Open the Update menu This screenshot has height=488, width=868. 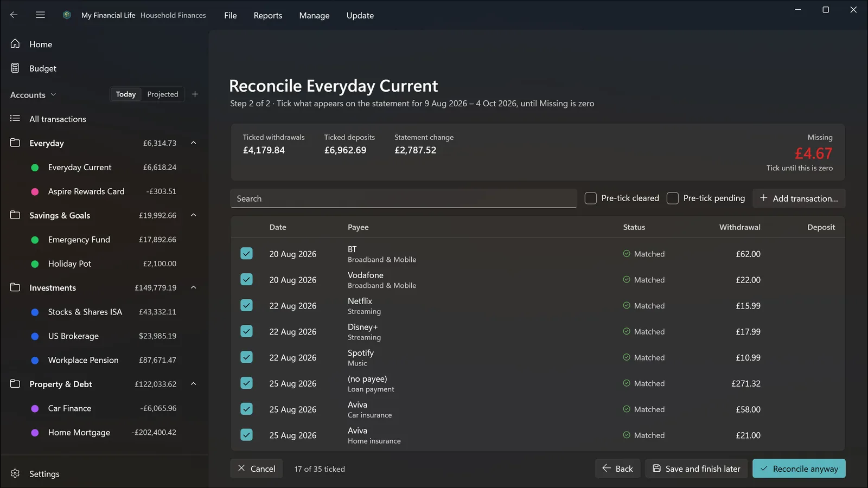pyautogui.click(x=360, y=15)
